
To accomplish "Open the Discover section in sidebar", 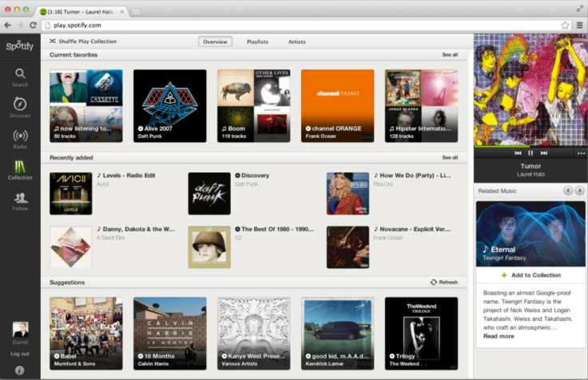I will coord(20,108).
